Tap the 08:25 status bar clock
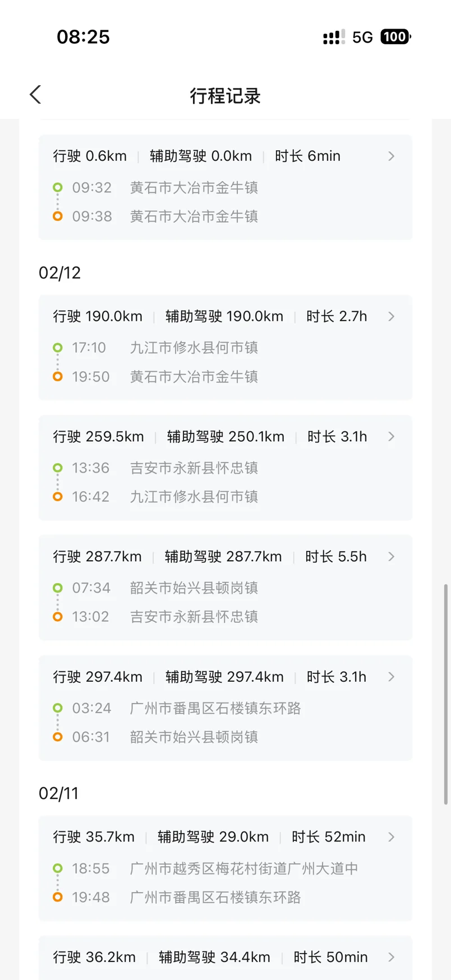The width and height of the screenshot is (451, 980). point(83,37)
